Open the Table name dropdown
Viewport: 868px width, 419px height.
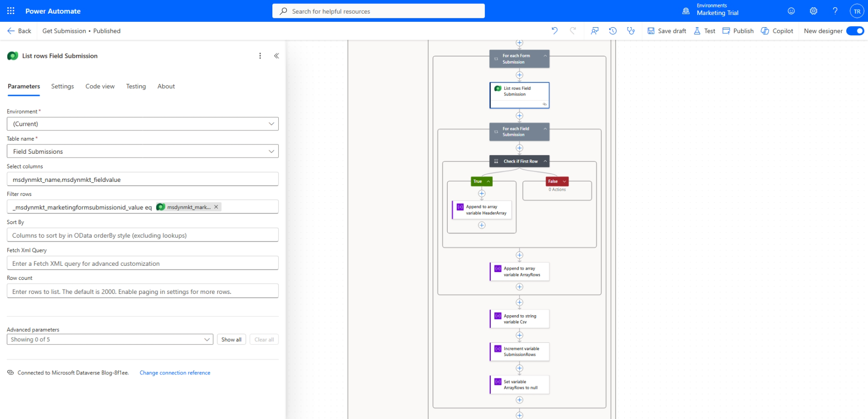pyautogui.click(x=143, y=151)
